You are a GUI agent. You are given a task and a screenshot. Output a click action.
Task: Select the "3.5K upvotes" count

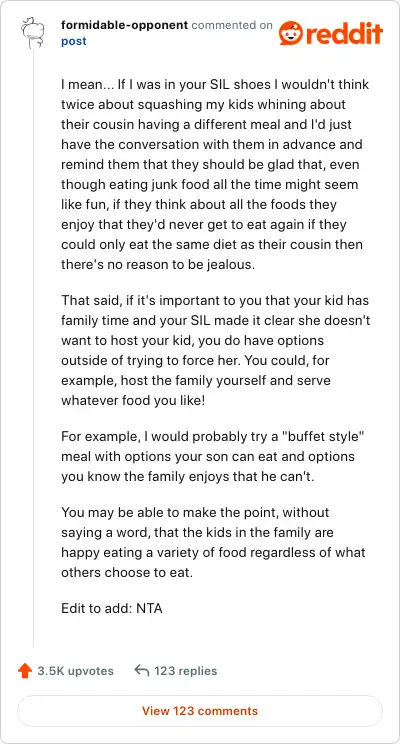(x=75, y=671)
